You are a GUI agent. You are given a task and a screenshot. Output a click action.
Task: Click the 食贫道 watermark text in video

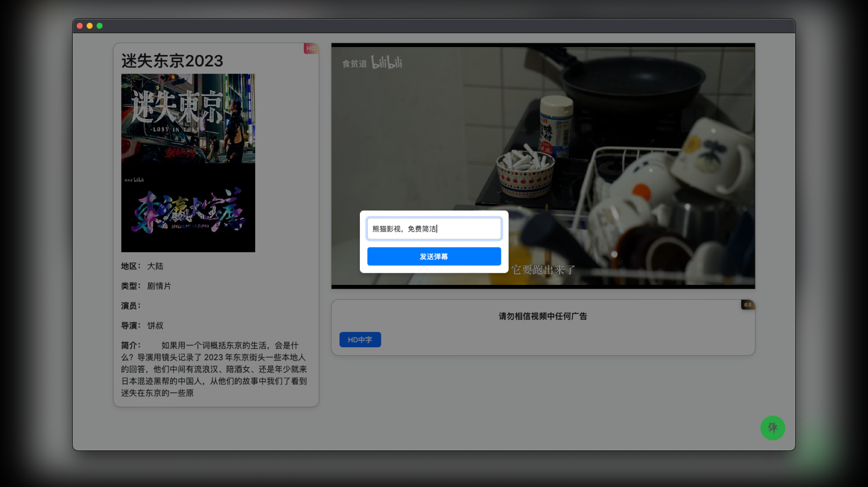(354, 64)
